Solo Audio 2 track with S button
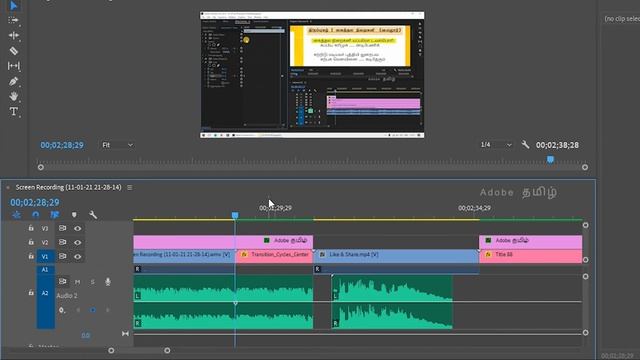 [93, 282]
